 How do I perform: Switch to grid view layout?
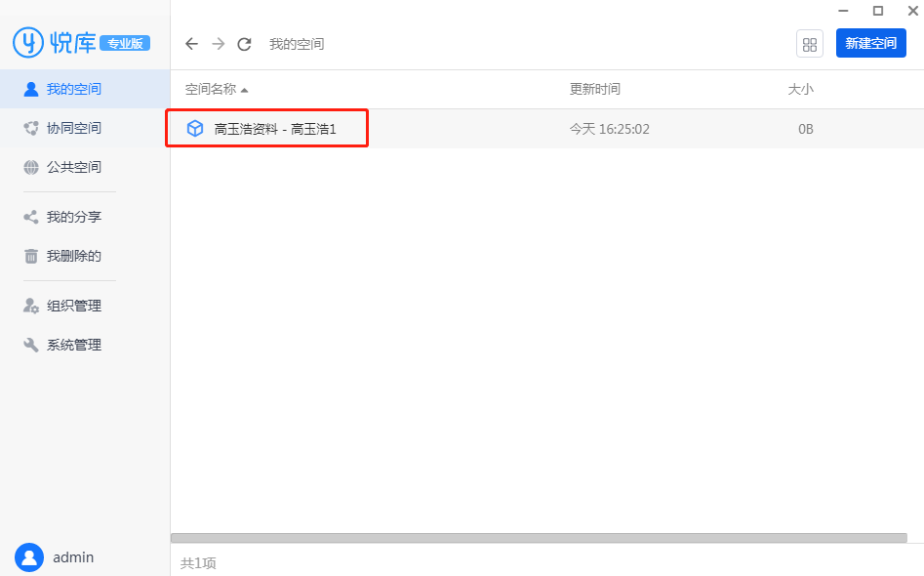click(810, 44)
